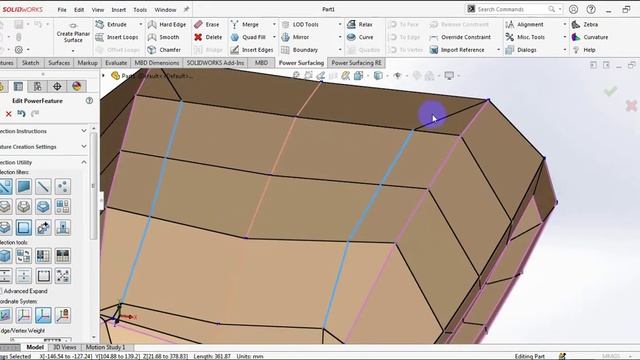640x360 pixels.
Task: Click the Extrude tool
Action: pyautogui.click(x=111, y=24)
